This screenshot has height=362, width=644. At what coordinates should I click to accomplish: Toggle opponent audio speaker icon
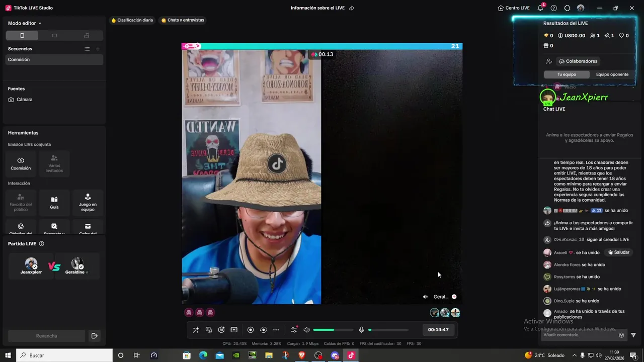click(425, 297)
